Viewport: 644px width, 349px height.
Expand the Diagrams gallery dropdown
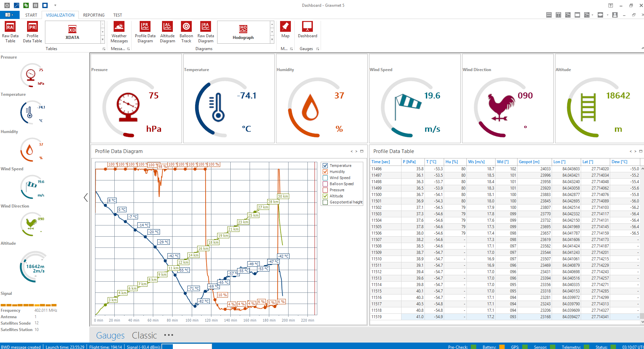[x=272, y=40]
